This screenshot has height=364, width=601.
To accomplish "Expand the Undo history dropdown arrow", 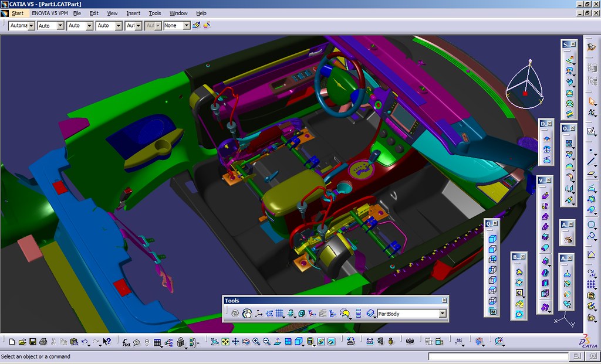I will pos(89,345).
